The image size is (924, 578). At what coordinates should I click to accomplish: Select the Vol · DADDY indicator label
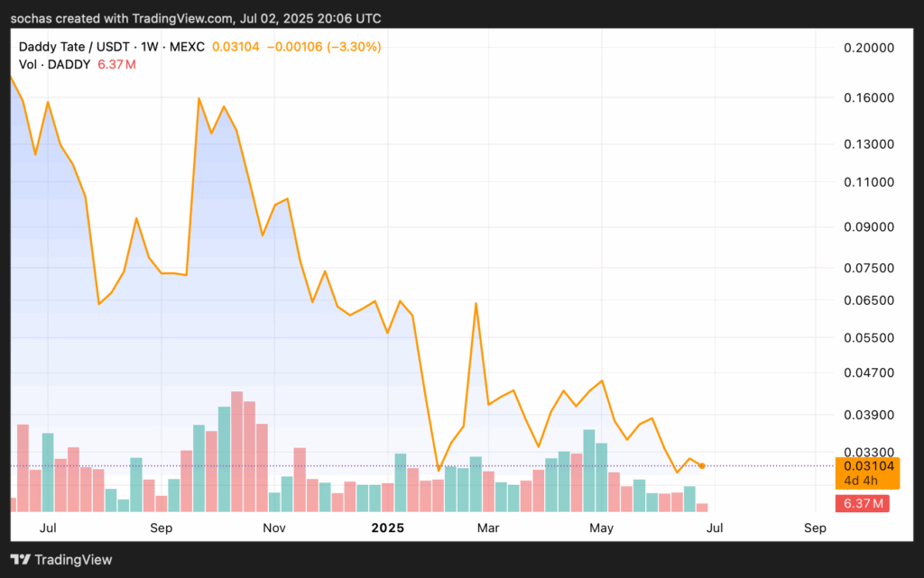[55, 65]
